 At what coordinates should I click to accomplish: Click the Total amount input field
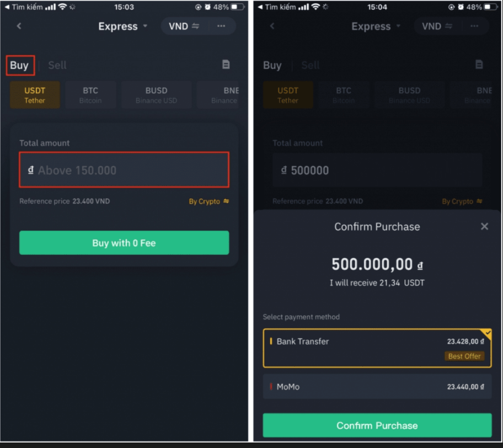pyautogui.click(x=124, y=170)
